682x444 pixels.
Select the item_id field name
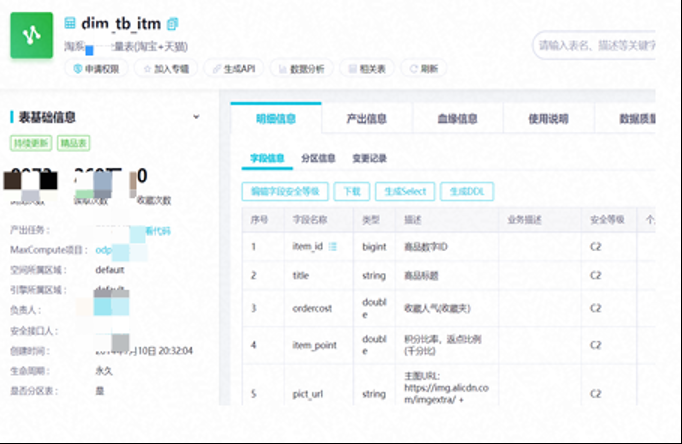[x=307, y=247]
